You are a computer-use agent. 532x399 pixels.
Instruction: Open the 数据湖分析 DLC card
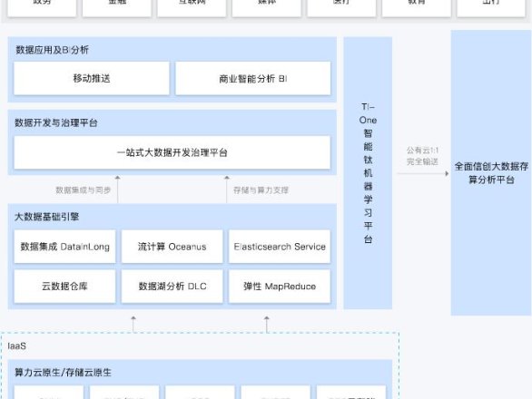point(172,287)
